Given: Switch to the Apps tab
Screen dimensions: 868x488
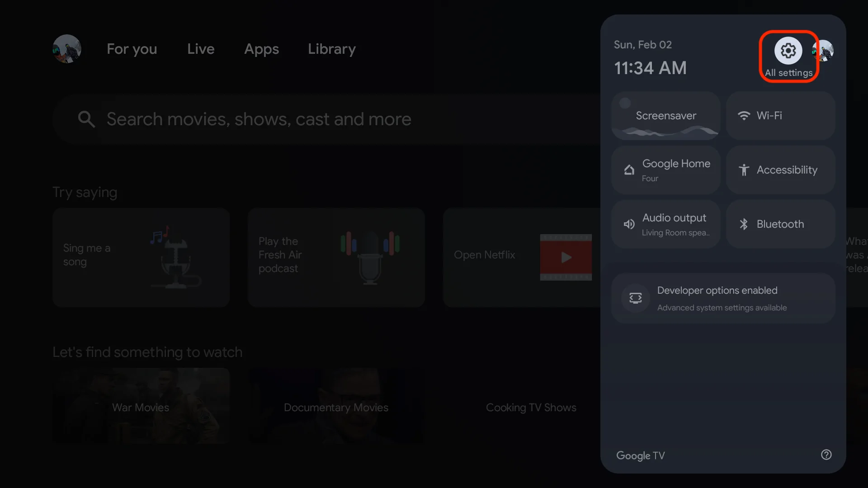Looking at the screenshot, I should pyautogui.click(x=262, y=49).
